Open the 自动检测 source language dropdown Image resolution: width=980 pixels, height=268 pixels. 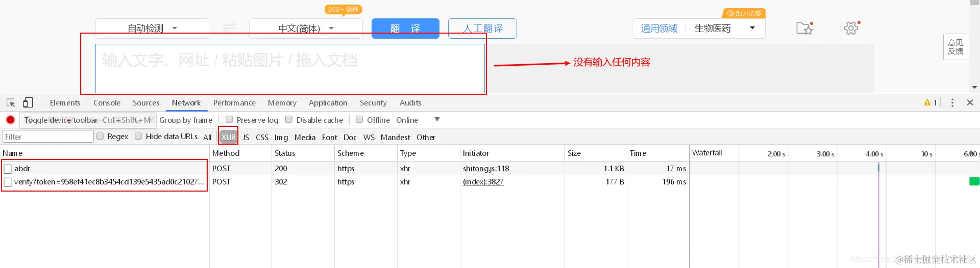click(152, 28)
